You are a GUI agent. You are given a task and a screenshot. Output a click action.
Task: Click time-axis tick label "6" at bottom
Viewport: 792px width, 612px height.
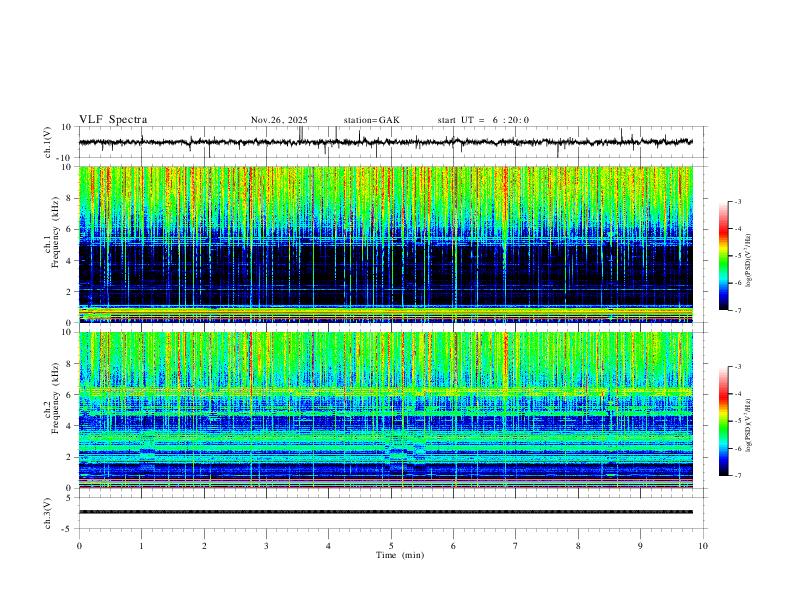[x=453, y=546]
